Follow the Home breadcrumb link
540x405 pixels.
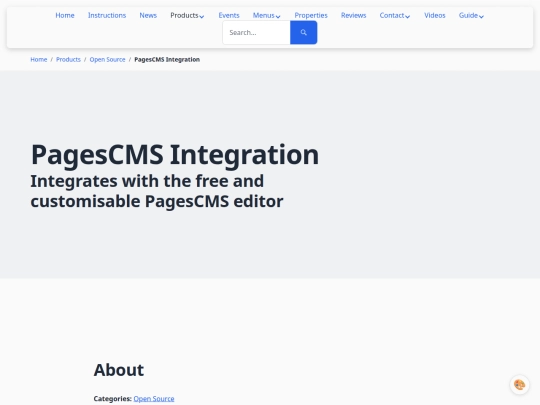[39, 60]
